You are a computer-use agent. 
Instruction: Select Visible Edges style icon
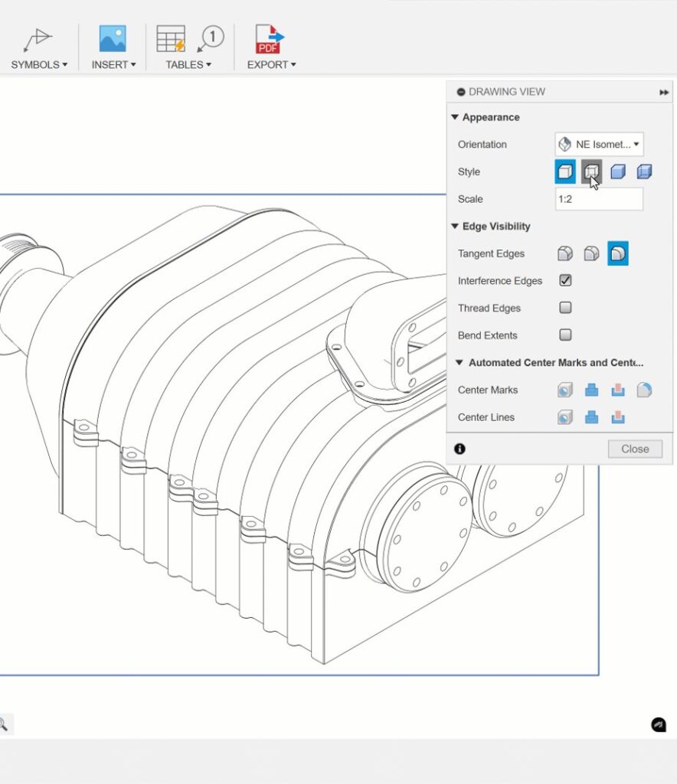pos(565,171)
